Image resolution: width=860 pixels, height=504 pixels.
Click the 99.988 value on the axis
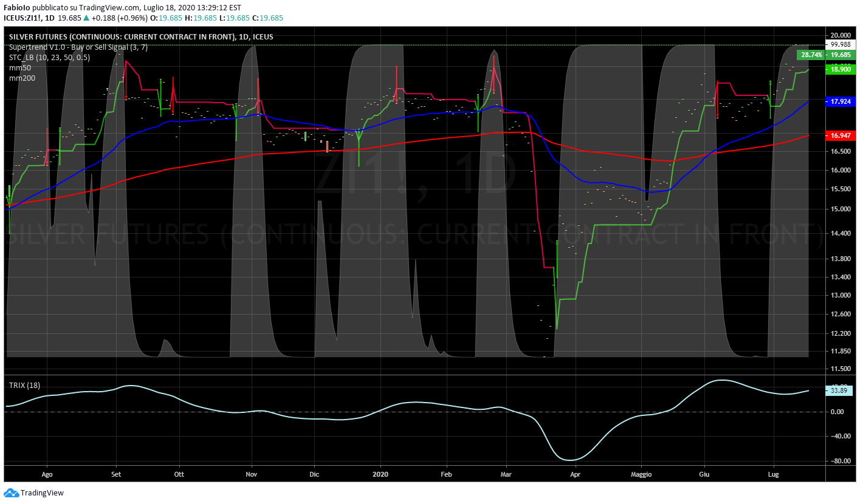tap(841, 44)
